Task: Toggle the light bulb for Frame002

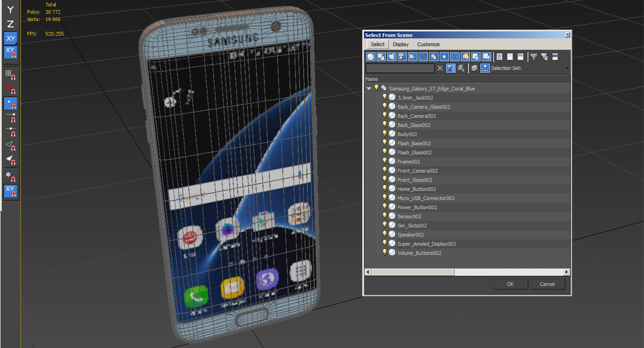Action: 385,161
